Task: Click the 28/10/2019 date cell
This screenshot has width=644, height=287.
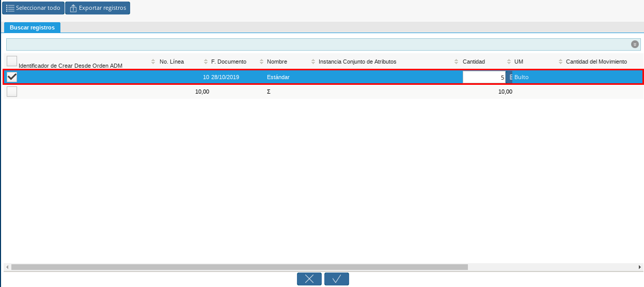Action: click(x=225, y=77)
